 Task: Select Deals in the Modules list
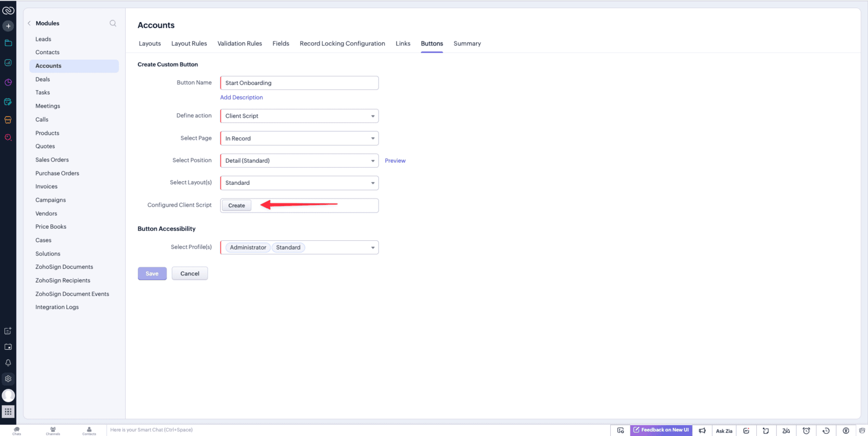43,79
